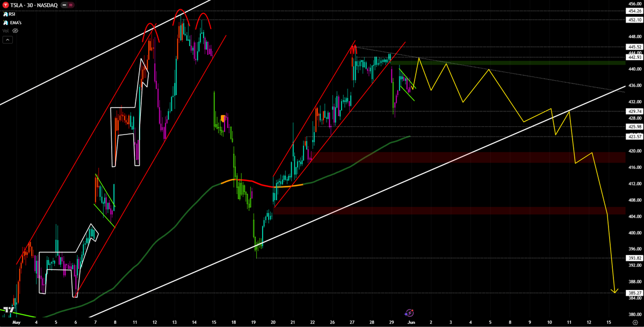Image resolution: width=644 pixels, height=327 pixels.
Task: Click the May label on time axis
Action: click(16, 323)
